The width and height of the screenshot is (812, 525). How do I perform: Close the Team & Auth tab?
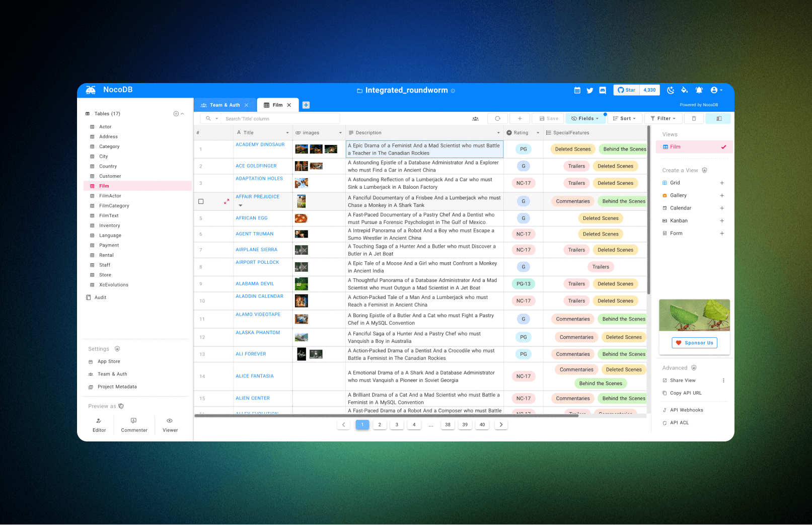point(246,105)
